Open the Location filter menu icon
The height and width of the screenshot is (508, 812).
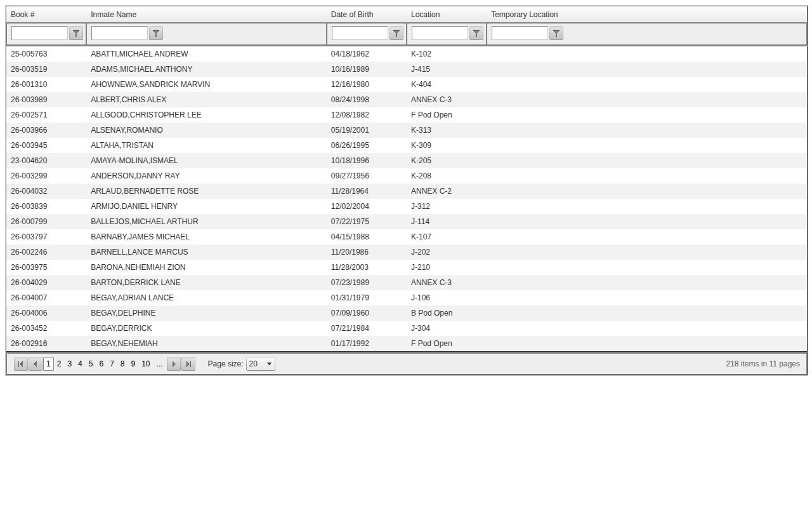pos(476,33)
